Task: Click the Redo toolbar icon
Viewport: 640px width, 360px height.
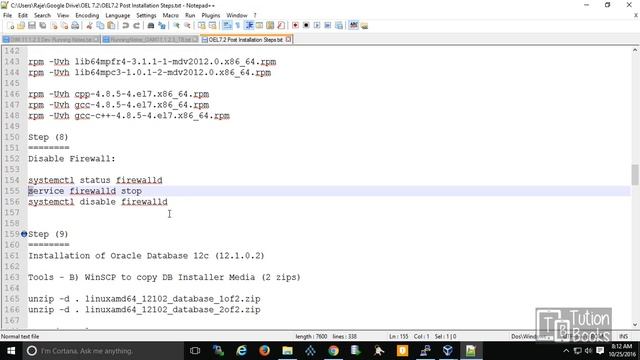Action: (x=136, y=26)
